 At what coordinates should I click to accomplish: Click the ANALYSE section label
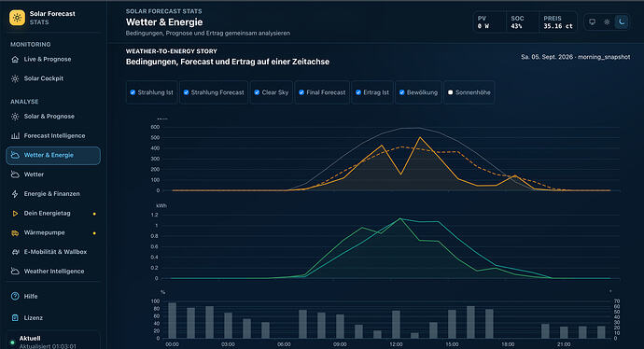pos(24,102)
